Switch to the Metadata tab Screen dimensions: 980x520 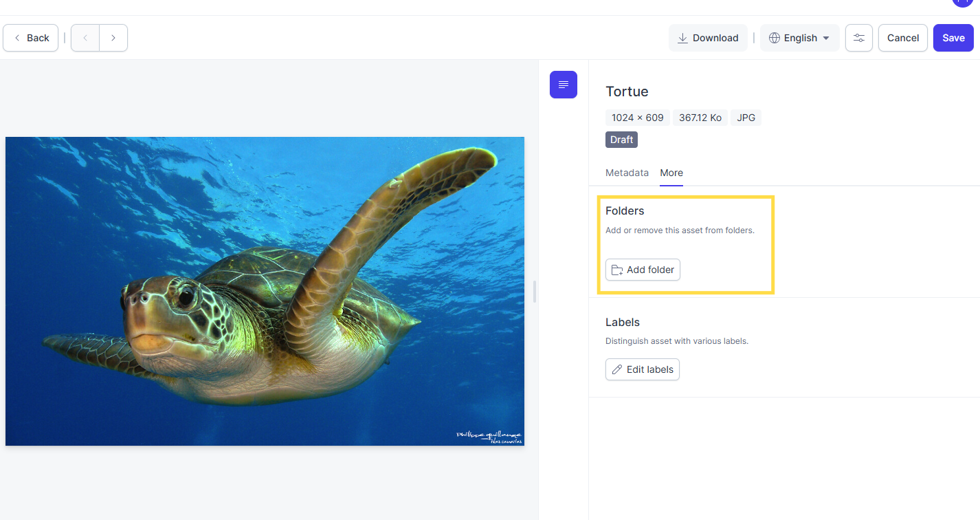click(627, 173)
